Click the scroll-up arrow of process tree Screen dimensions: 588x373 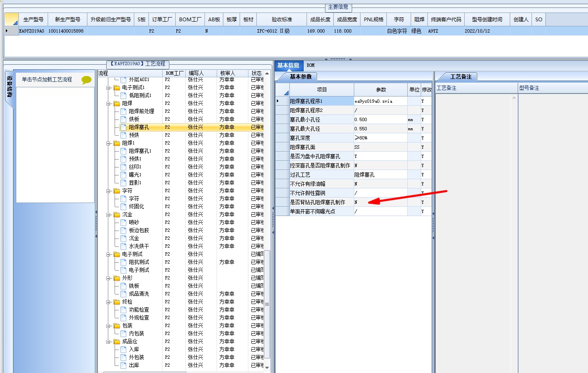[x=267, y=74]
